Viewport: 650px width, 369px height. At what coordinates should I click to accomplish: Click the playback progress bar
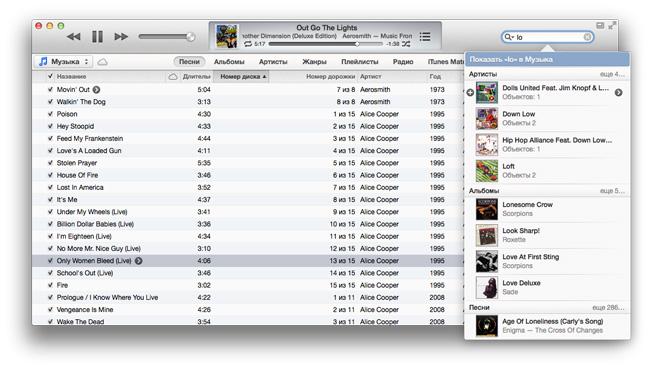pos(325,44)
